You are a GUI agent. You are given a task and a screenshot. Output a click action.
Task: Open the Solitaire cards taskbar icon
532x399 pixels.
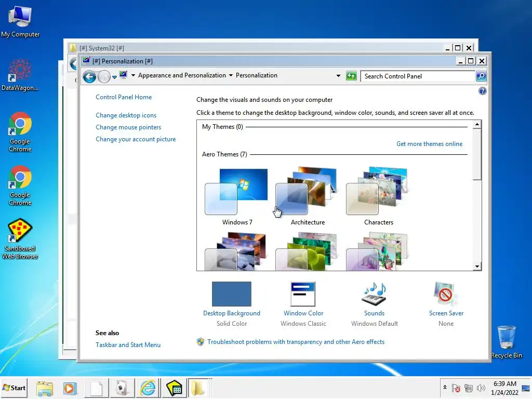122,388
